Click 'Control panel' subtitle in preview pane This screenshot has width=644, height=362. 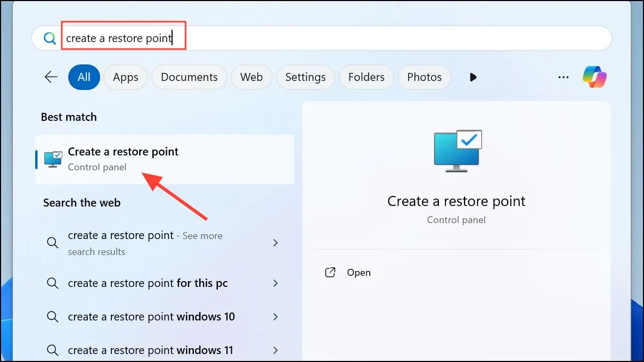pos(456,220)
